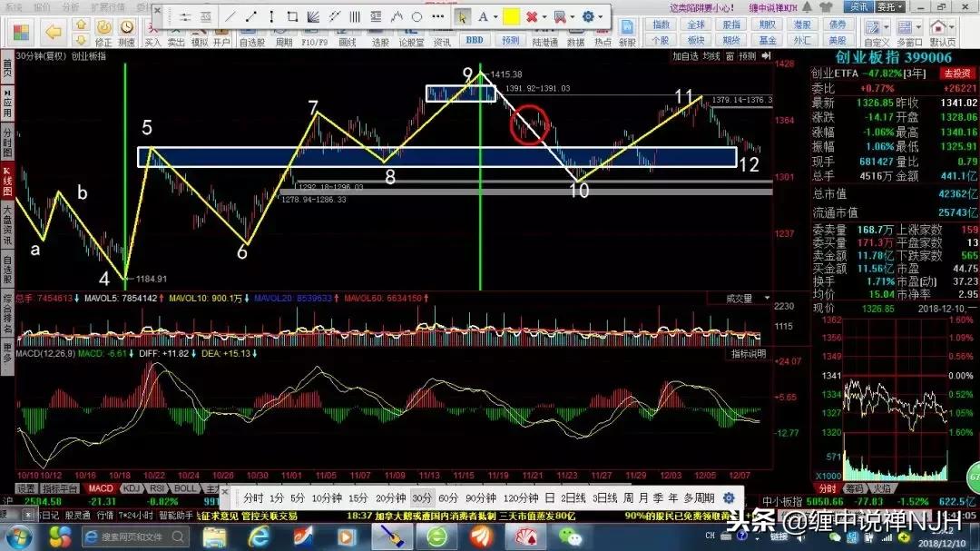
Task: Switch to the 60分 period
Action: click(448, 498)
